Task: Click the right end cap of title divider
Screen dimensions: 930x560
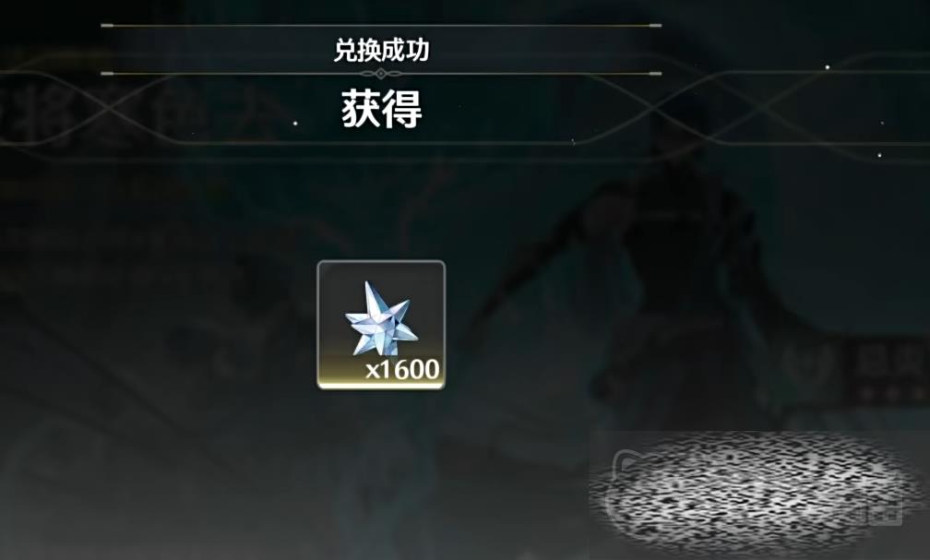Action: 655,74
